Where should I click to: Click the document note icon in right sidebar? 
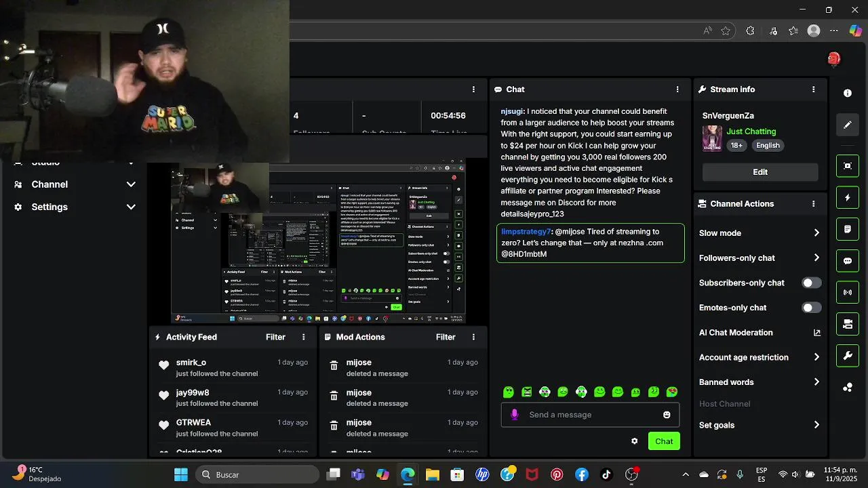coord(848,230)
